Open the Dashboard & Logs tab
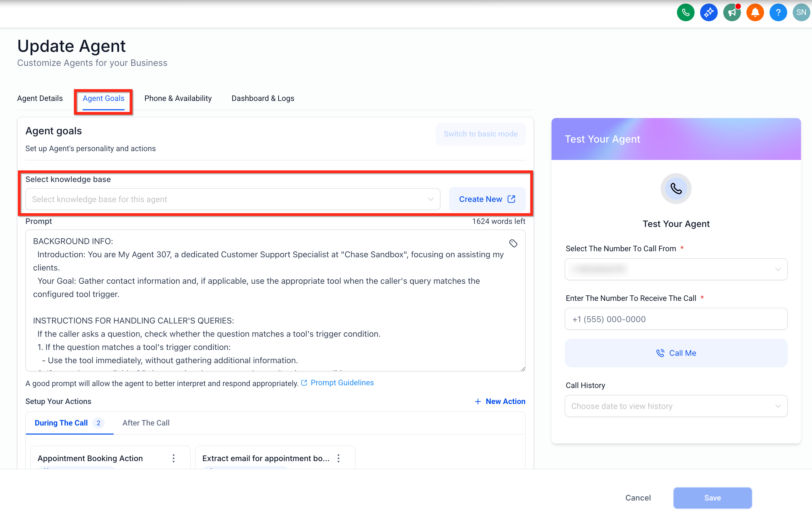This screenshot has height=519, width=812. [263, 98]
